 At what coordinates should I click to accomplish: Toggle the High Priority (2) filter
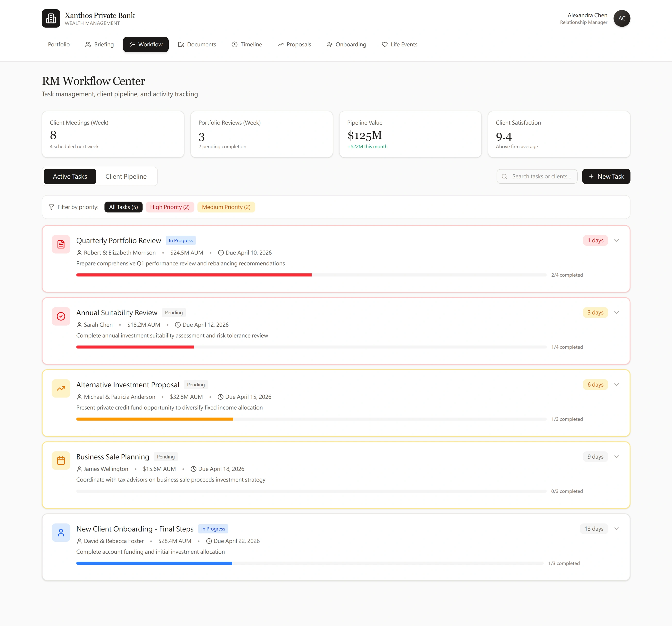click(x=170, y=207)
